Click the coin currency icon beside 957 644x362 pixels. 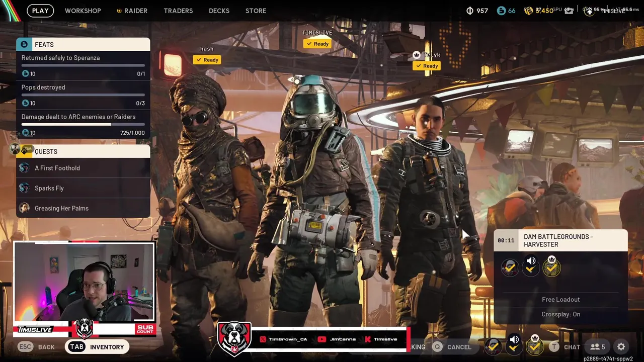(470, 11)
